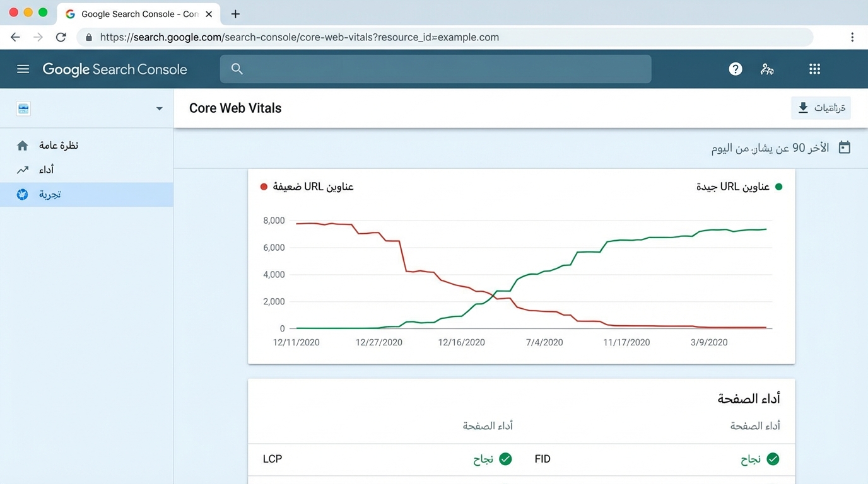Click the FID metric row

point(542,459)
